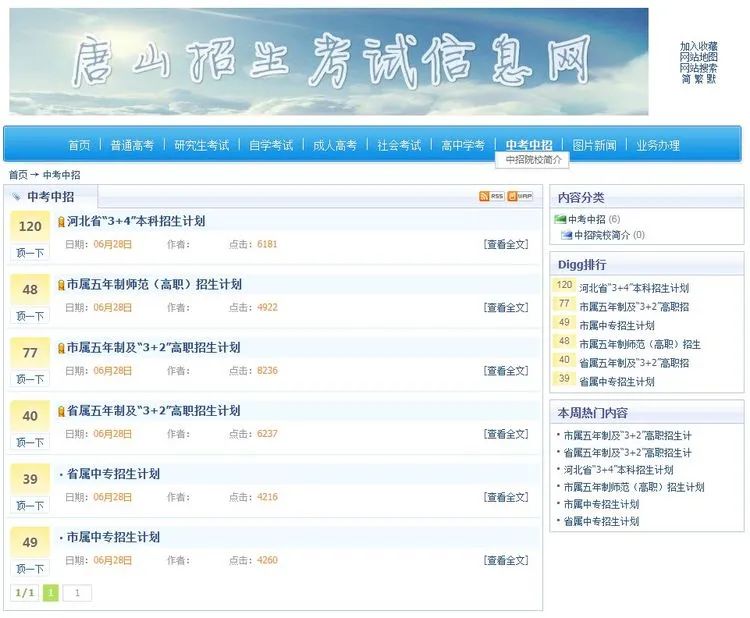Vote 顶一下 for the article with 48 votes
750x618 pixels.
(x=30, y=316)
